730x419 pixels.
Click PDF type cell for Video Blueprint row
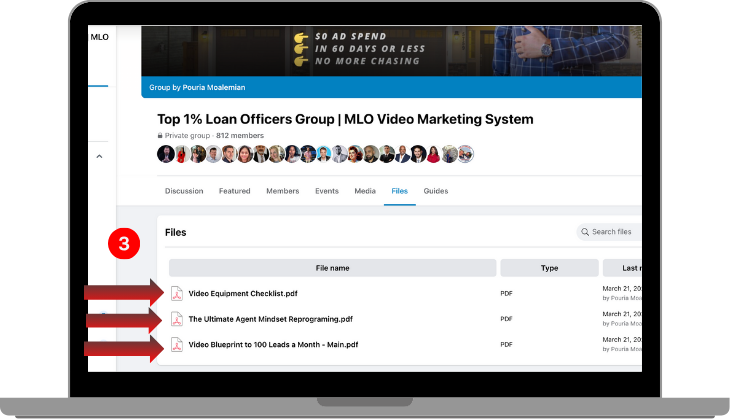[x=507, y=345]
